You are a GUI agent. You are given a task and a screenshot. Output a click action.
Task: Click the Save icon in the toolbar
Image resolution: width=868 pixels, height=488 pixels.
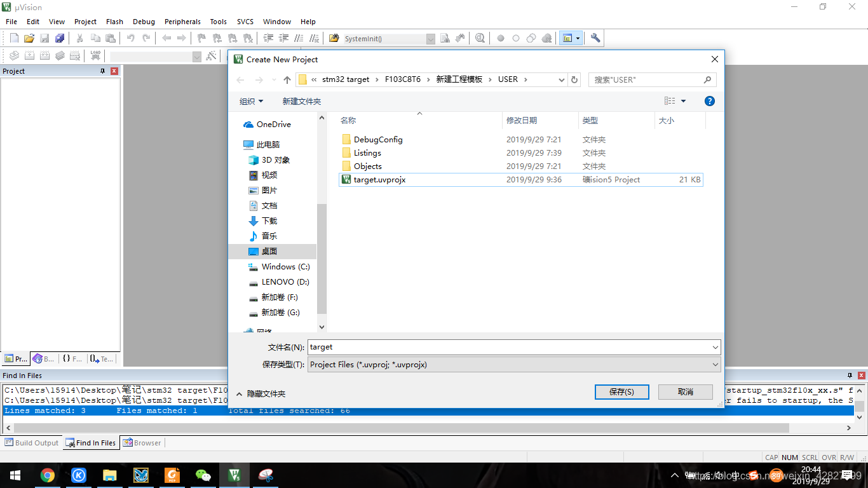44,38
